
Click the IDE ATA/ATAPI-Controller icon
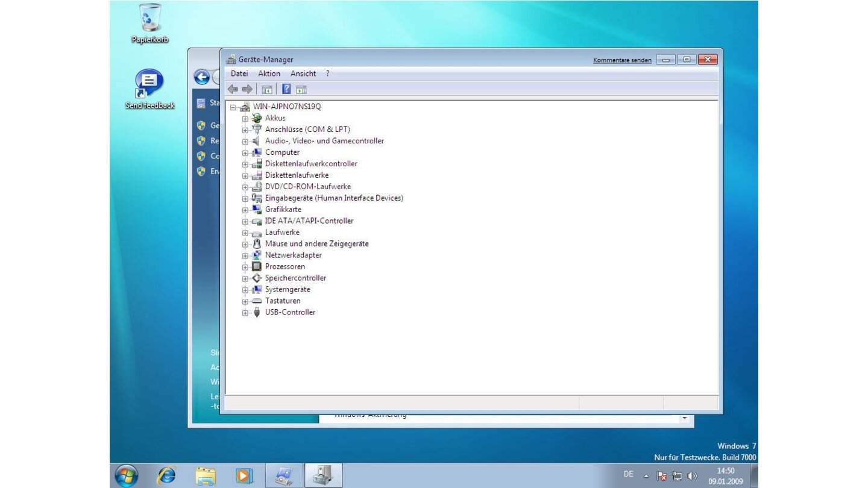coord(257,221)
